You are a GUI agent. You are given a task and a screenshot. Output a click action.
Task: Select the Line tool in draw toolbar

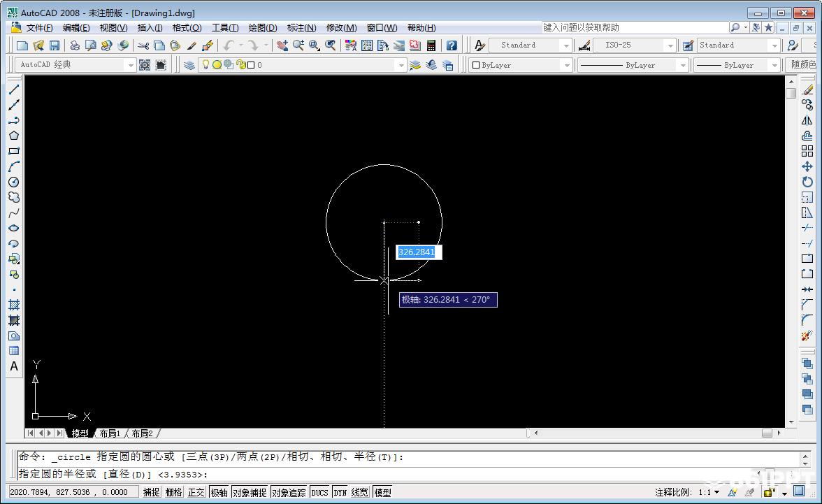click(14, 89)
